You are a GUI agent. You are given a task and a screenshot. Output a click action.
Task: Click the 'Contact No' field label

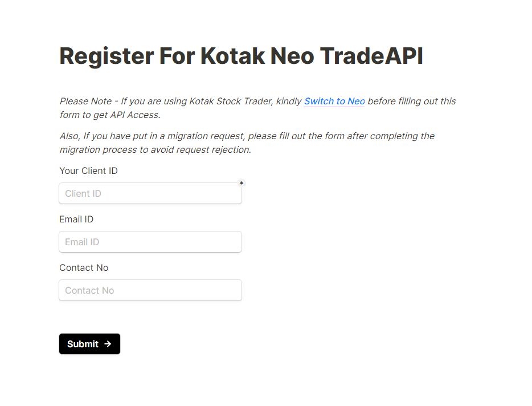click(84, 268)
